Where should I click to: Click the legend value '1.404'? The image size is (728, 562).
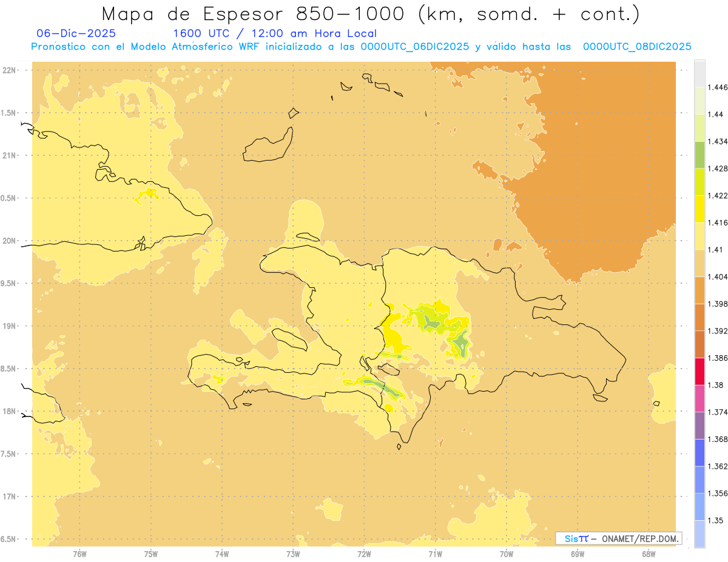pyautogui.click(x=718, y=276)
